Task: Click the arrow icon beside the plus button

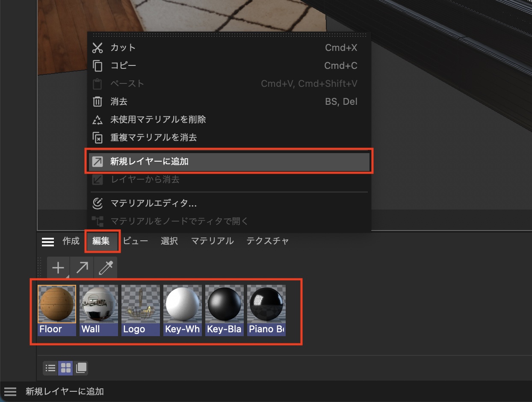Action: click(x=82, y=268)
